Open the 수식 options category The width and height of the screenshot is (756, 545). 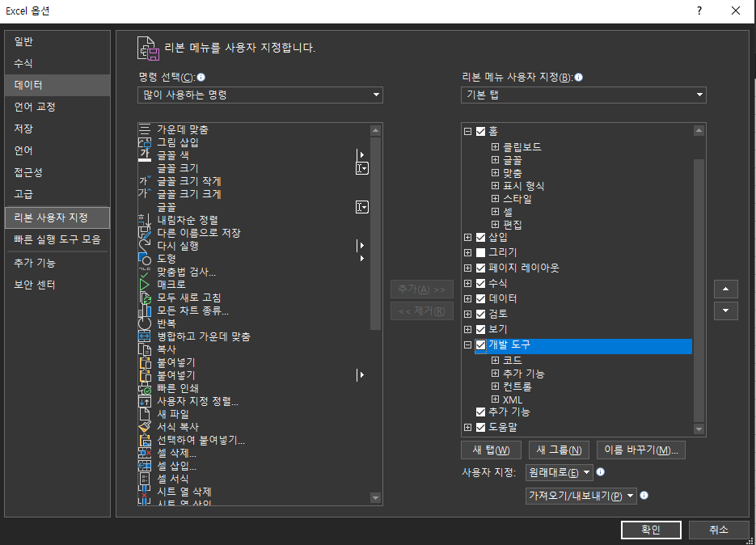(x=57, y=63)
